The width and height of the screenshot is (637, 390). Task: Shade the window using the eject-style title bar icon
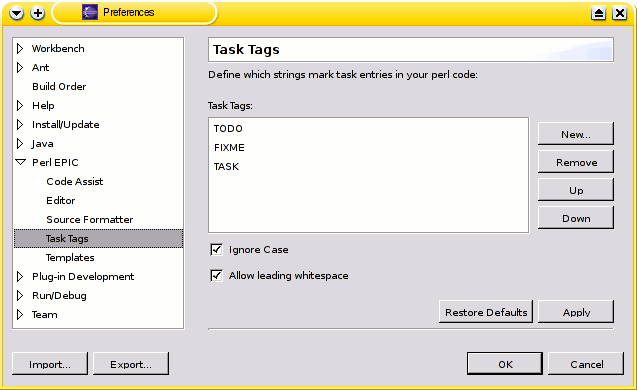(598, 13)
